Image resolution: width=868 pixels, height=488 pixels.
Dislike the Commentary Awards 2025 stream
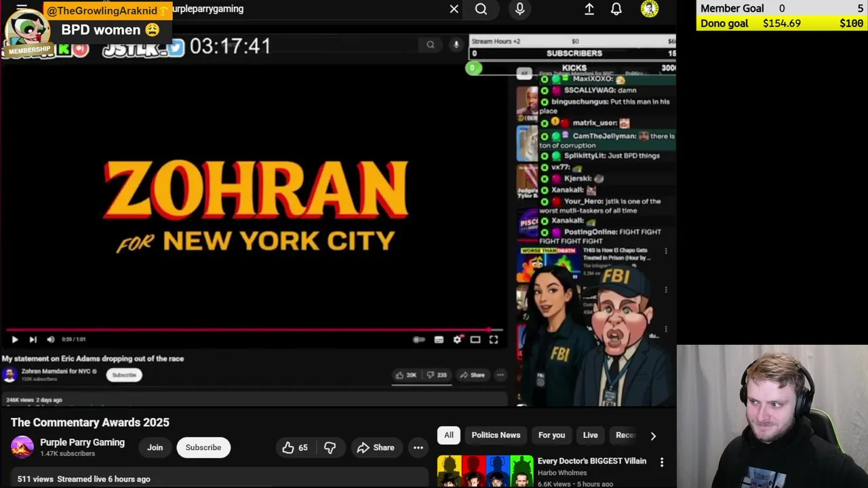330,447
